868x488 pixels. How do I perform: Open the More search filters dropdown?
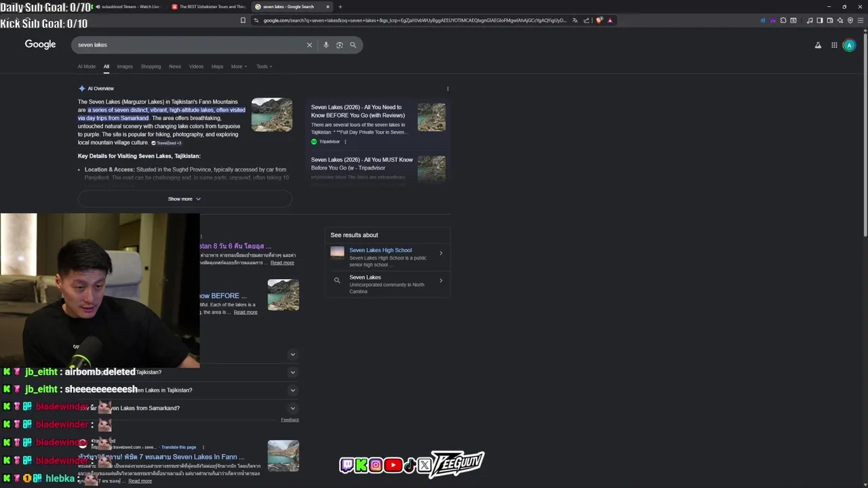[x=239, y=66]
